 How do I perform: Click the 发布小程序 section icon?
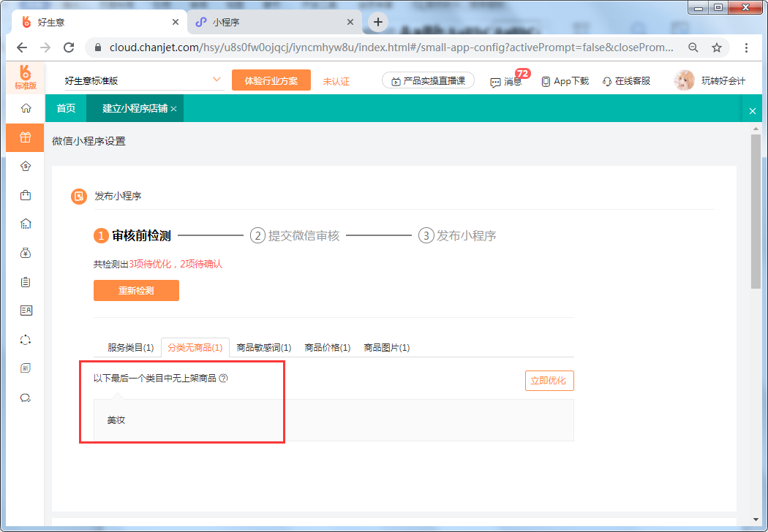click(x=79, y=197)
